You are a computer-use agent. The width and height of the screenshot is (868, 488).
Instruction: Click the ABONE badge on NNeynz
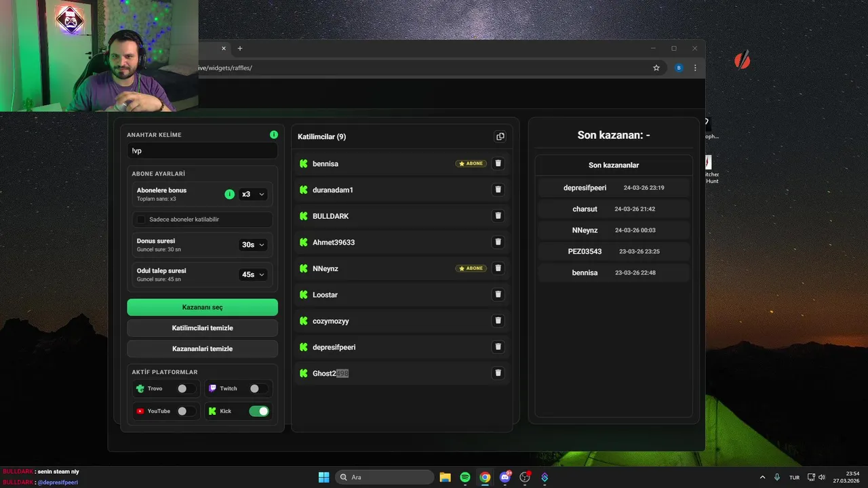coord(471,268)
